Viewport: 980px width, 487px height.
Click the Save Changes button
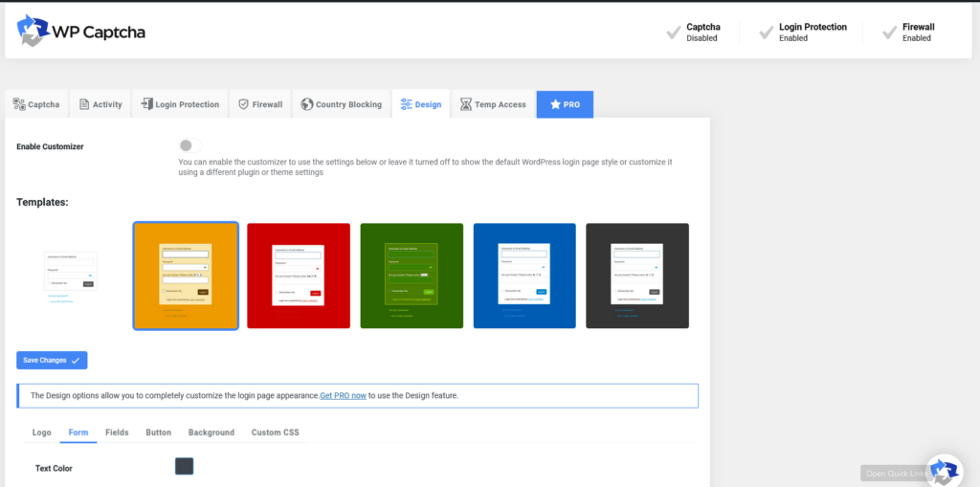(52, 360)
